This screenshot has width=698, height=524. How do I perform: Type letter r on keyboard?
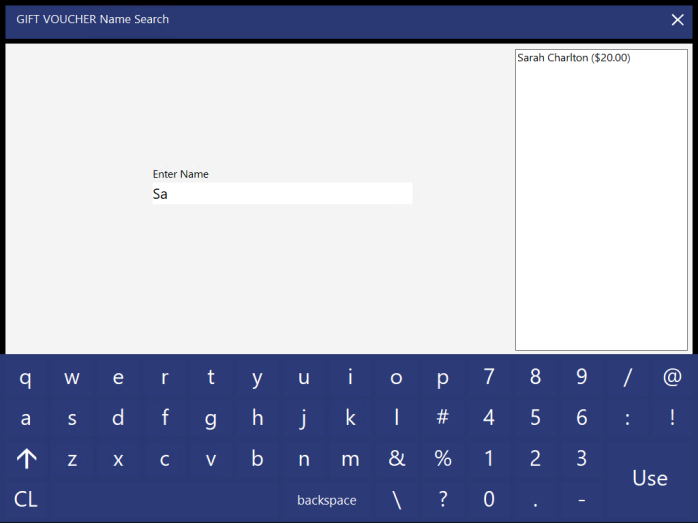coord(165,378)
